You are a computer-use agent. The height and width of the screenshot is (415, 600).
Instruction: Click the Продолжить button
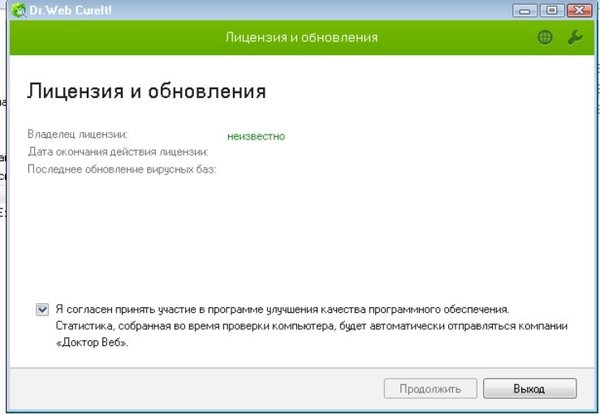point(430,389)
